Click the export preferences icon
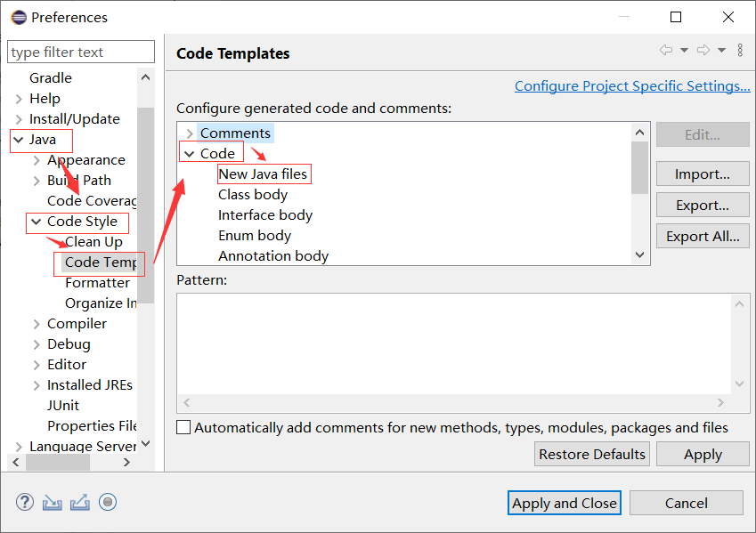 pyautogui.click(x=80, y=502)
